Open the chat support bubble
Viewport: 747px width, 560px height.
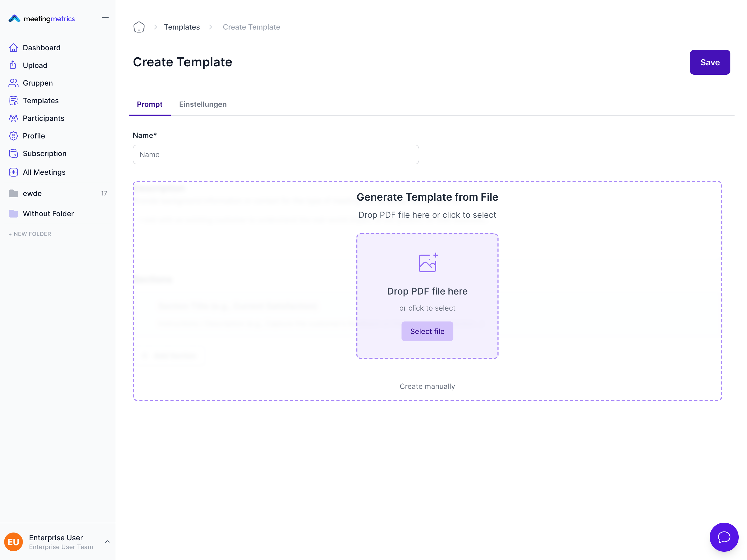point(724,537)
